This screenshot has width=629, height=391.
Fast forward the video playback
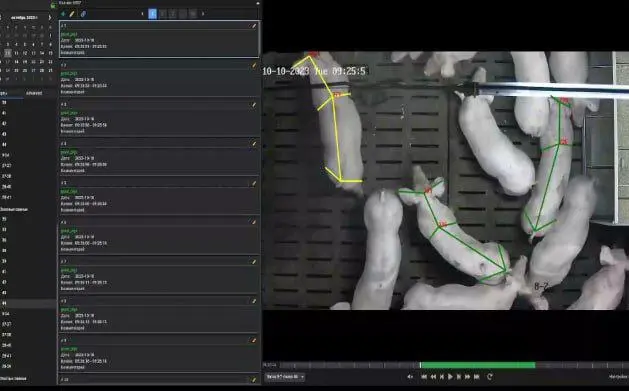click(x=467, y=377)
